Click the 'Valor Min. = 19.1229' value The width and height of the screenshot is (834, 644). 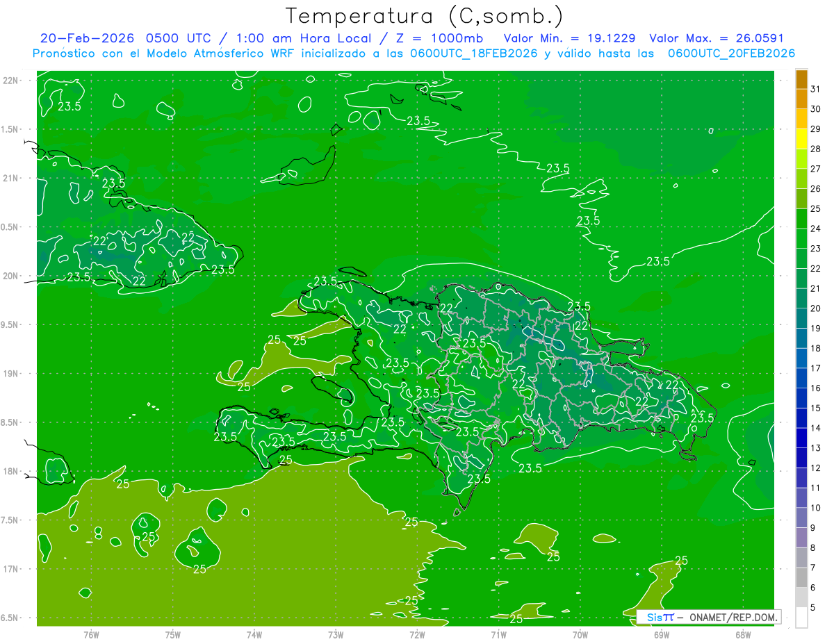click(570, 38)
